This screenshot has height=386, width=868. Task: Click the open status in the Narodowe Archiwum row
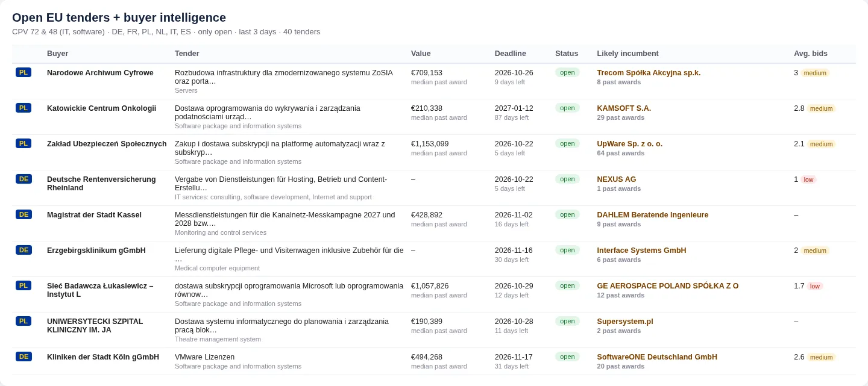(567, 72)
